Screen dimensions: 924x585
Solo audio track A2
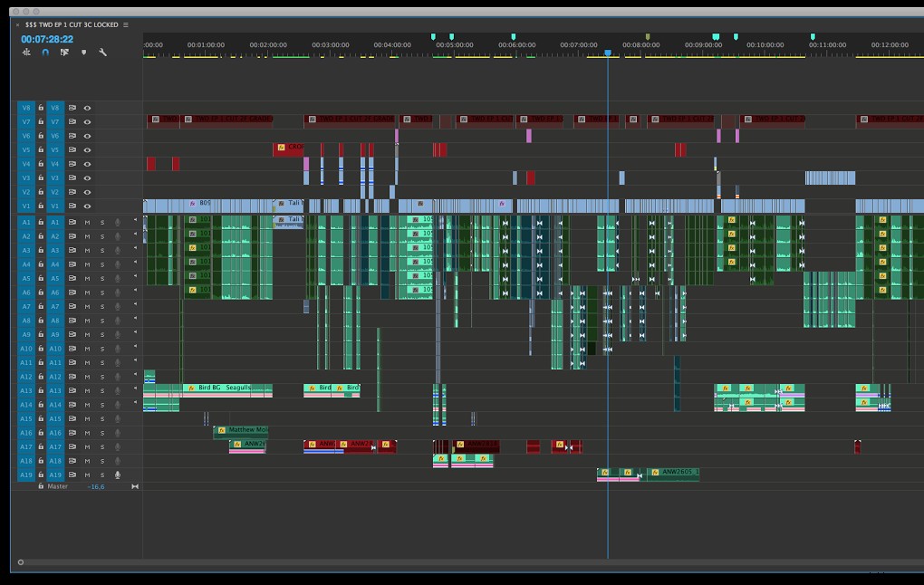[102, 236]
